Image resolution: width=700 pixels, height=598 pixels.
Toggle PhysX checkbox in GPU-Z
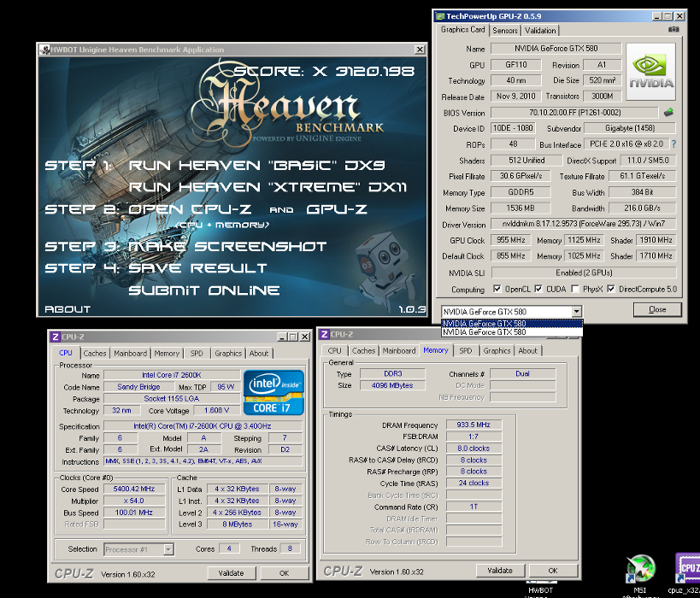[575, 289]
